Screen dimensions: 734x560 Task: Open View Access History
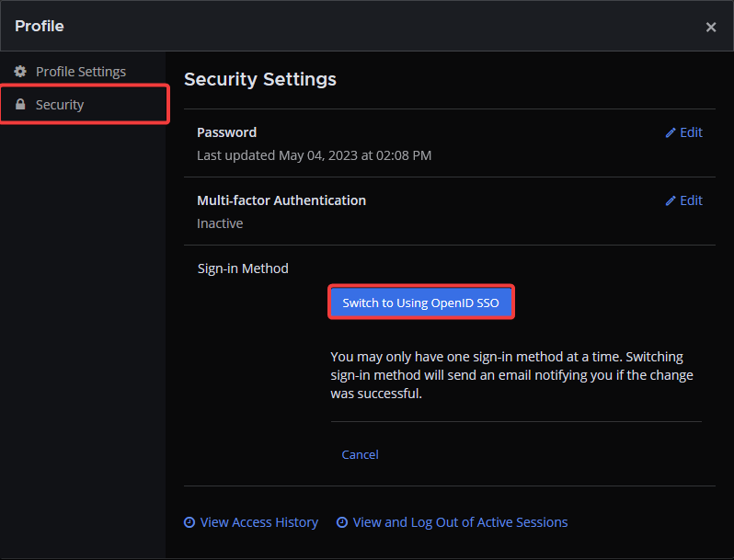click(x=251, y=522)
